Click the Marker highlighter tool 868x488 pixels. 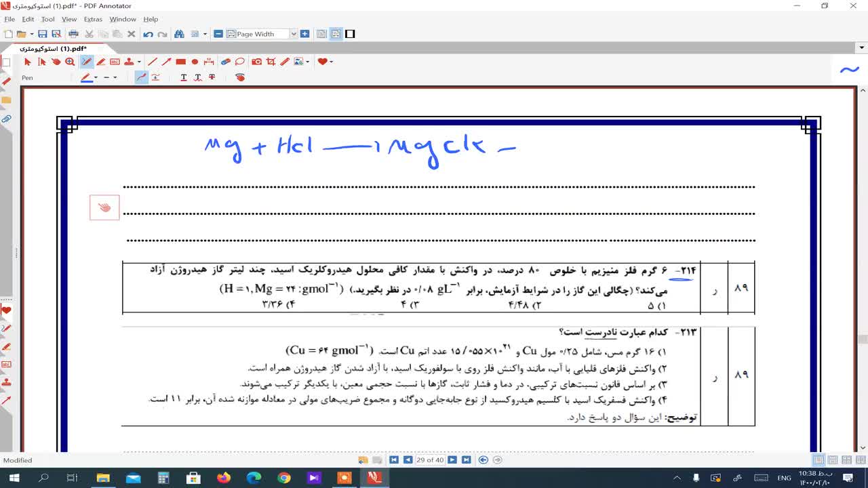100,62
